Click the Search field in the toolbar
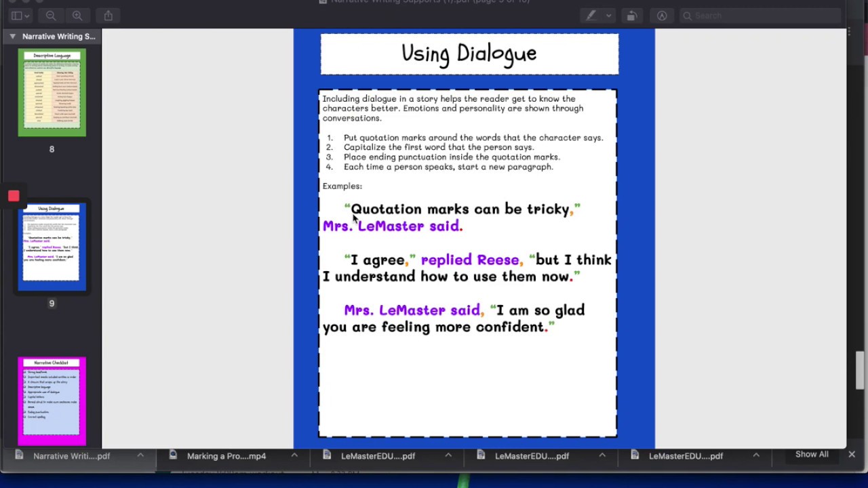The height and width of the screenshot is (488, 868). (x=760, y=16)
